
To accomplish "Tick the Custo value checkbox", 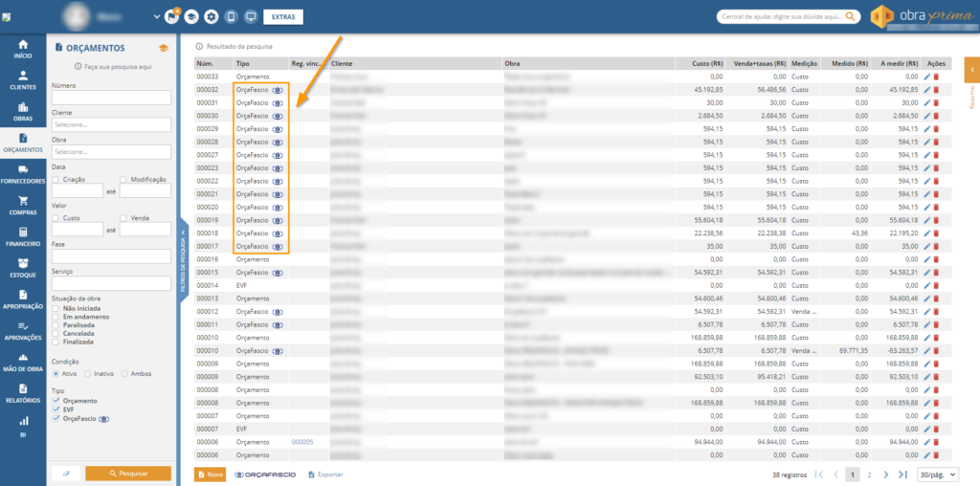I will coord(56,218).
